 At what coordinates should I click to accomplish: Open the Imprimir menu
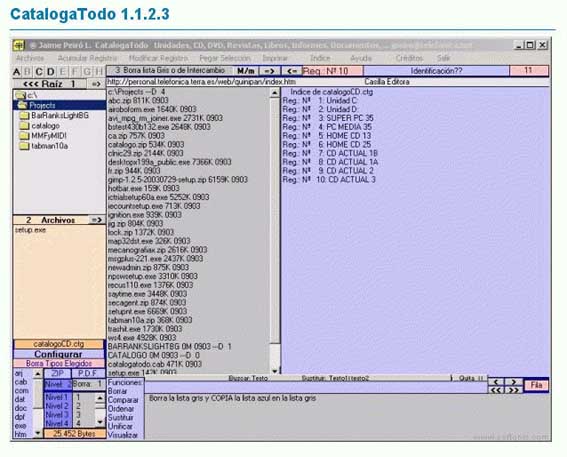coord(275,58)
